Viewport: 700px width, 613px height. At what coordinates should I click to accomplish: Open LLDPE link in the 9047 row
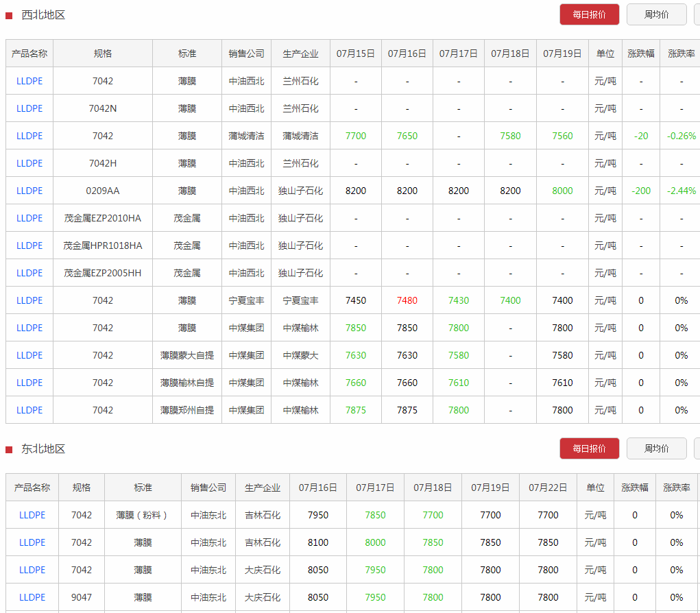coord(32,597)
